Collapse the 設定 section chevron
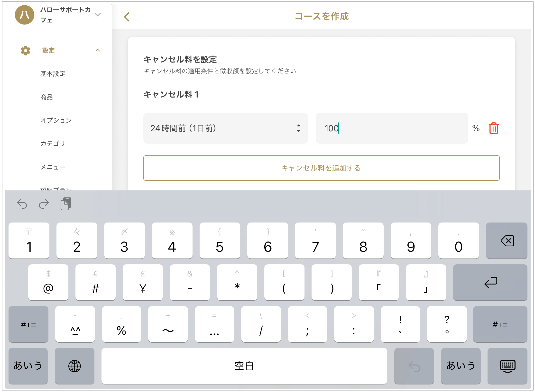535x392 pixels. (x=98, y=51)
